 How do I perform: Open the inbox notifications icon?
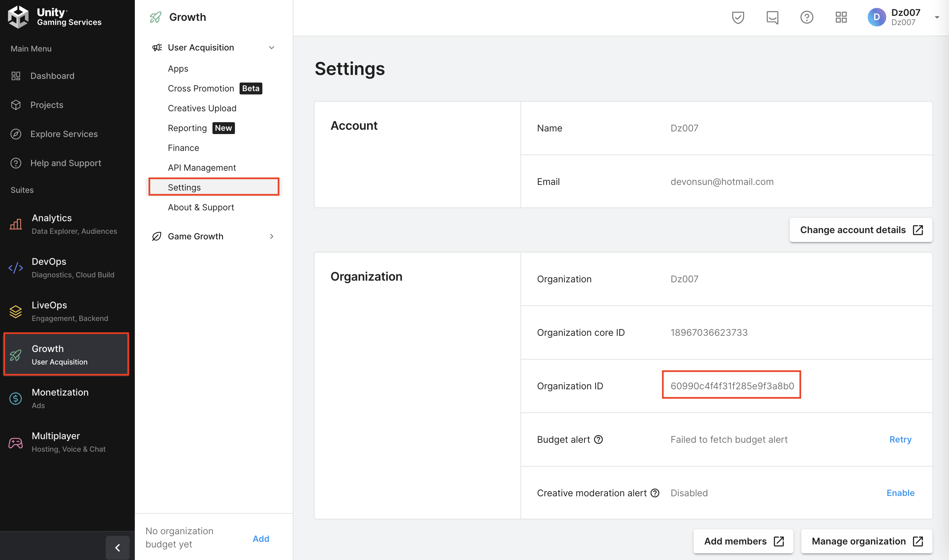coord(772,17)
